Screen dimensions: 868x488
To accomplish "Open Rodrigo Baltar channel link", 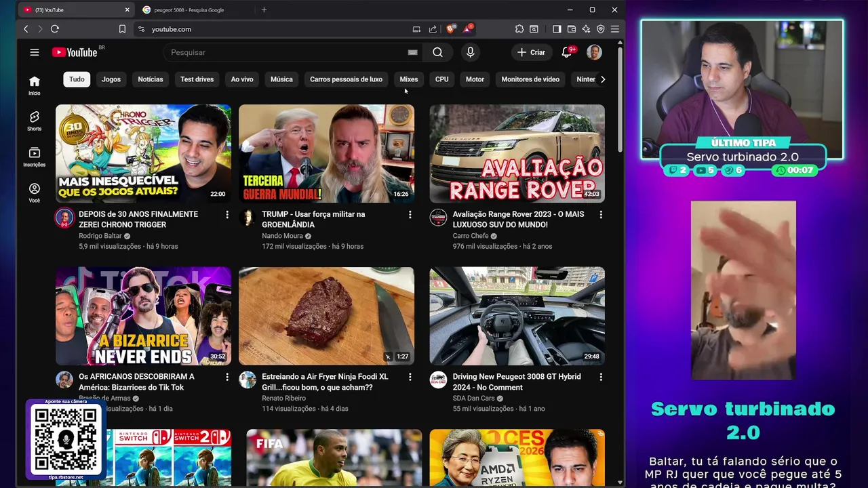I will click(100, 236).
